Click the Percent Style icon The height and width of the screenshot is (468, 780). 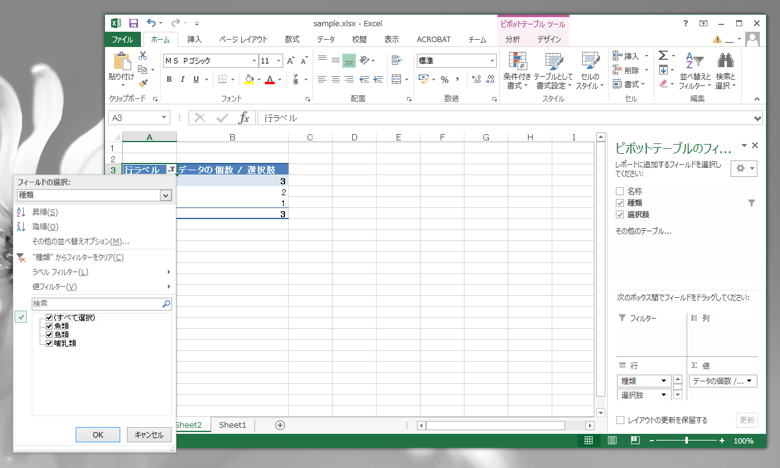444,80
